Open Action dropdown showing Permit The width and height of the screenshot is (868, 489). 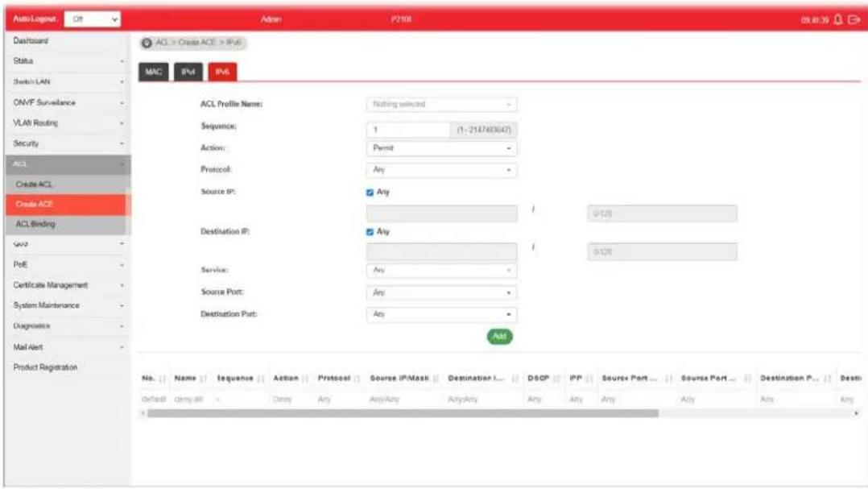(x=441, y=148)
